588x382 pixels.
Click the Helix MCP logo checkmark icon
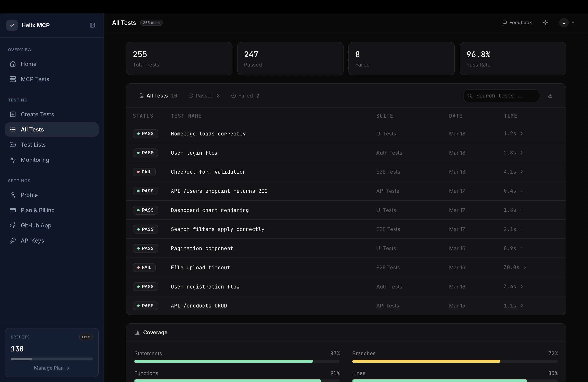[12, 25]
